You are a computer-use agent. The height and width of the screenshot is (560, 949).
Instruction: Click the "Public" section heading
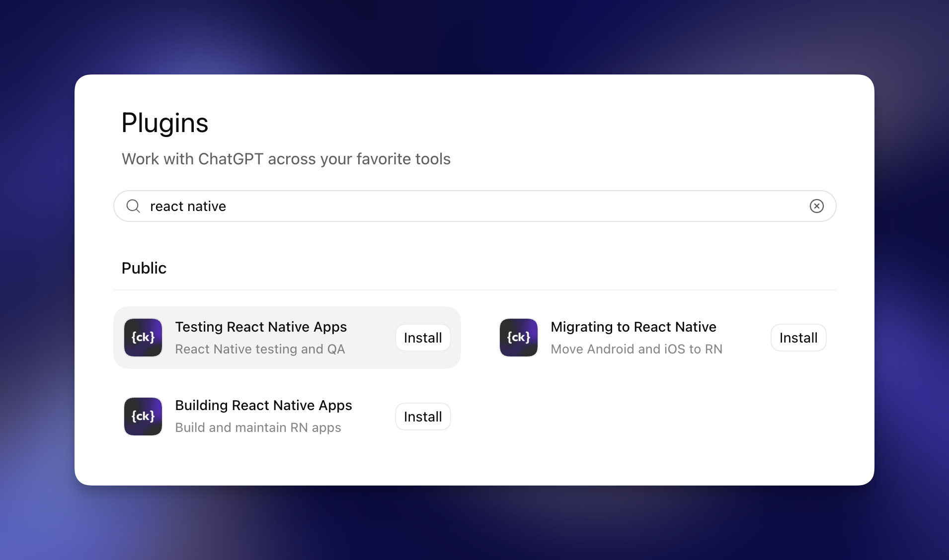click(x=144, y=268)
